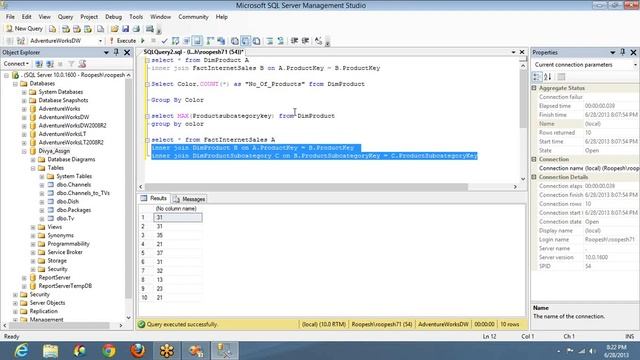This screenshot has height=360, width=640.
Task: Open Firefox from the taskbar
Action: tap(138, 351)
